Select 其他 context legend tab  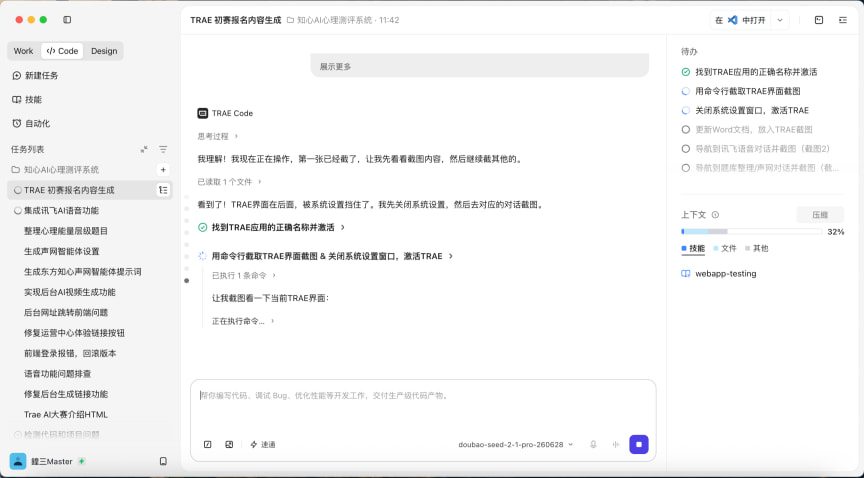[x=757, y=249]
